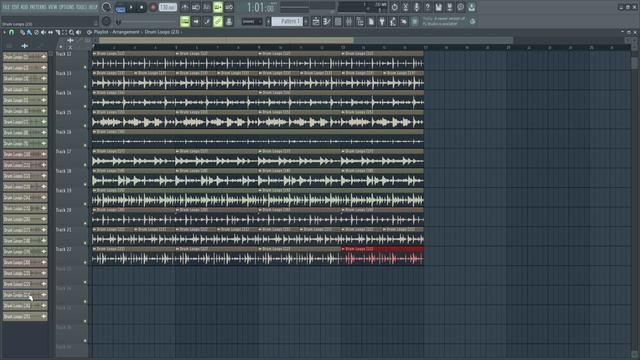This screenshot has height=360, width=640.
Task: Open the VIEW menu
Action: click(53, 7)
